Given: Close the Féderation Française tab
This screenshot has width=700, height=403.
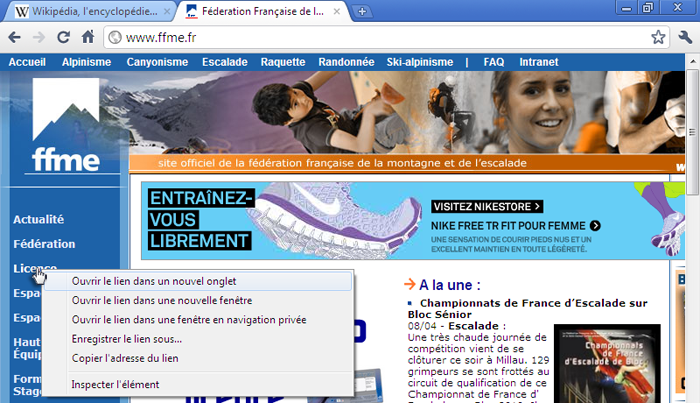Looking at the screenshot, I should pos(337,12).
